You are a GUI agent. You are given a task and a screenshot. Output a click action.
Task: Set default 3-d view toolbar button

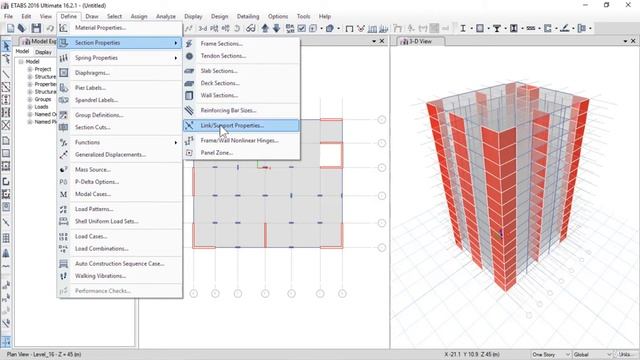203,28
